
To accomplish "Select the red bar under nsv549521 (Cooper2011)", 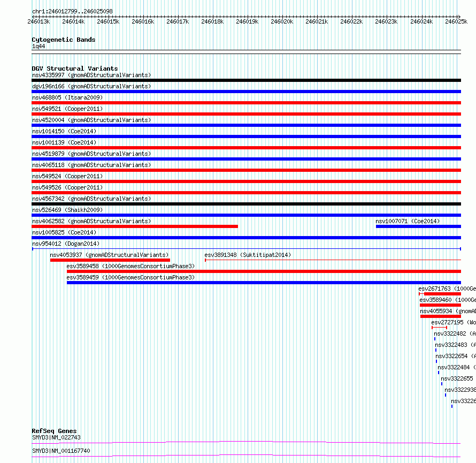I will pyautogui.click(x=246, y=114).
